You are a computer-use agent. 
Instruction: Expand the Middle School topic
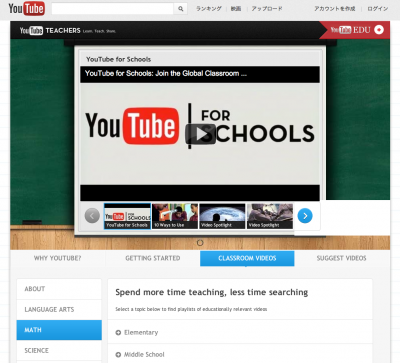tap(140, 354)
